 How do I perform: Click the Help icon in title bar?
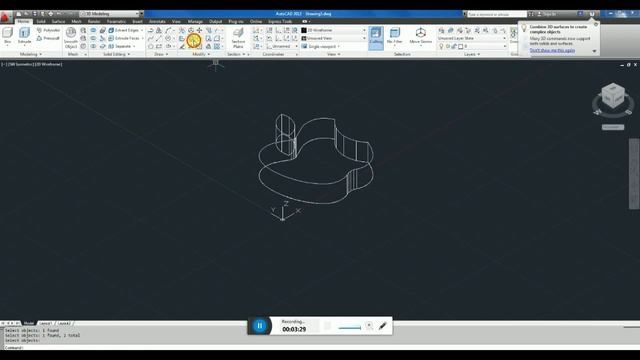click(592, 14)
